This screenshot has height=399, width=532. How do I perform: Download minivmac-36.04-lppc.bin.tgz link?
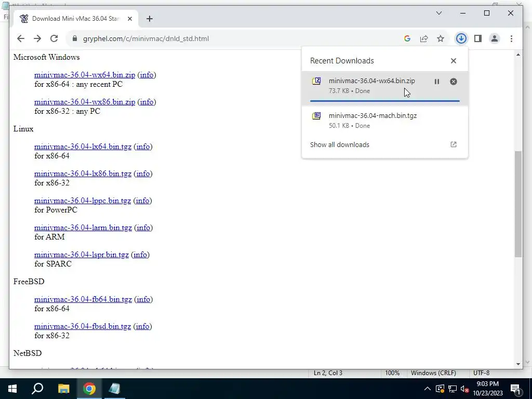tap(83, 201)
